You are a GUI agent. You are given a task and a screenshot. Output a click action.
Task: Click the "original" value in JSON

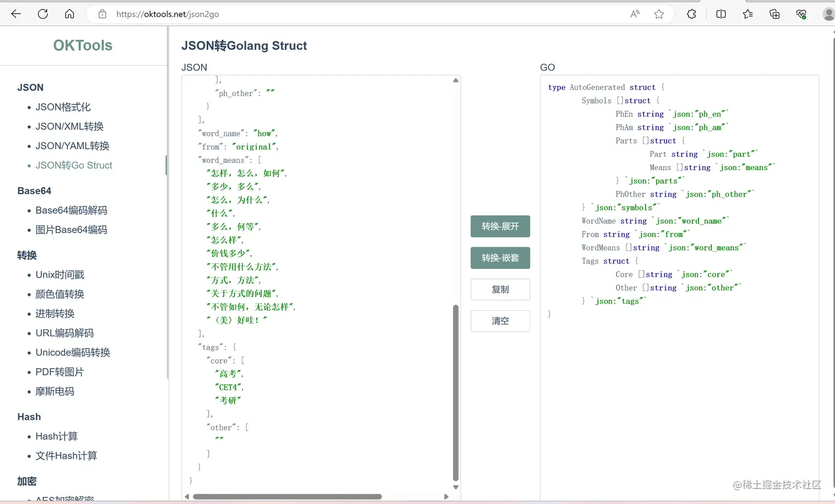coord(253,147)
